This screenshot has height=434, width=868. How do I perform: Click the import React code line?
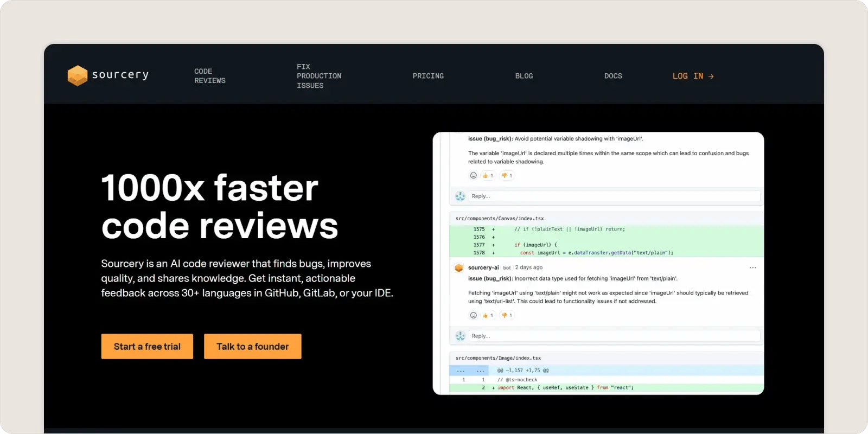pos(607,388)
